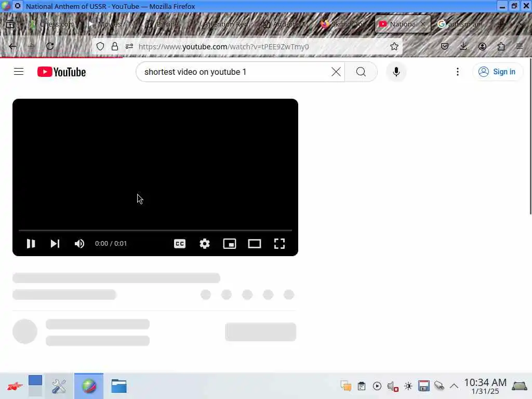The image size is (532, 399).
Task: Open the application launcher in taskbar
Action: [x=14, y=386]
